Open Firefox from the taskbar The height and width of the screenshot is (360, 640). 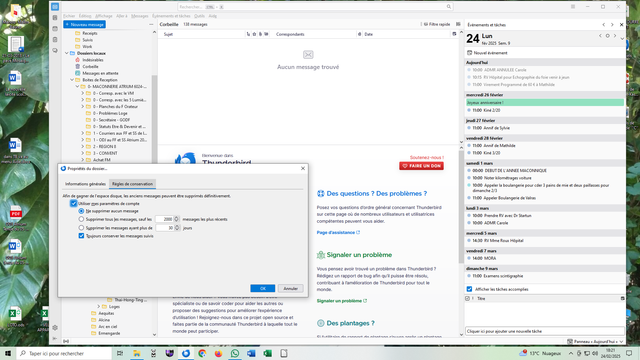[218, 353]
